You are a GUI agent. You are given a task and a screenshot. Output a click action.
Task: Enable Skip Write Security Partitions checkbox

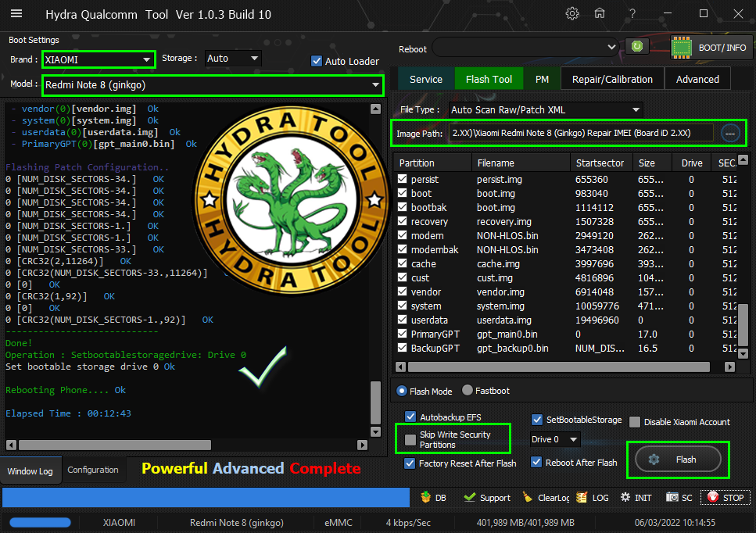click(x=410, y=440)
